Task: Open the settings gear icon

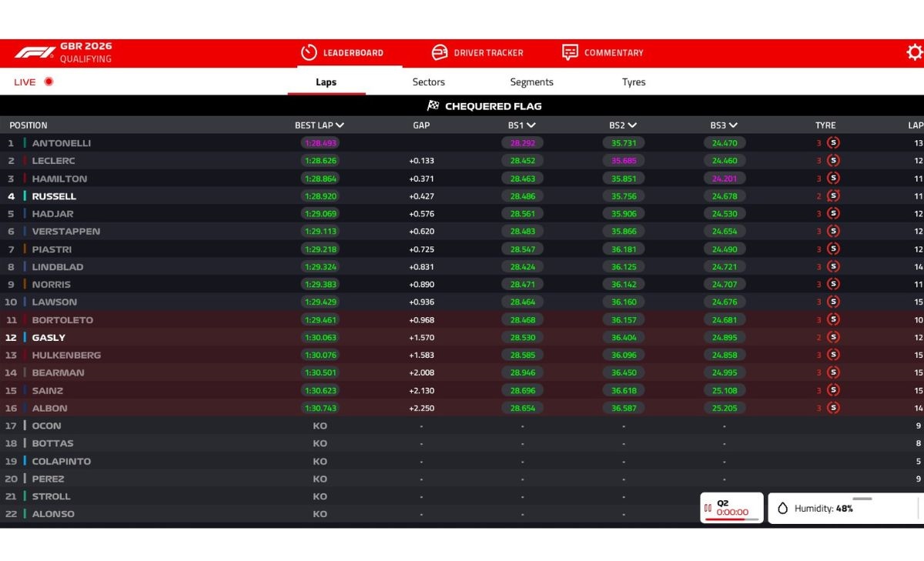Action: click(914, 52)
